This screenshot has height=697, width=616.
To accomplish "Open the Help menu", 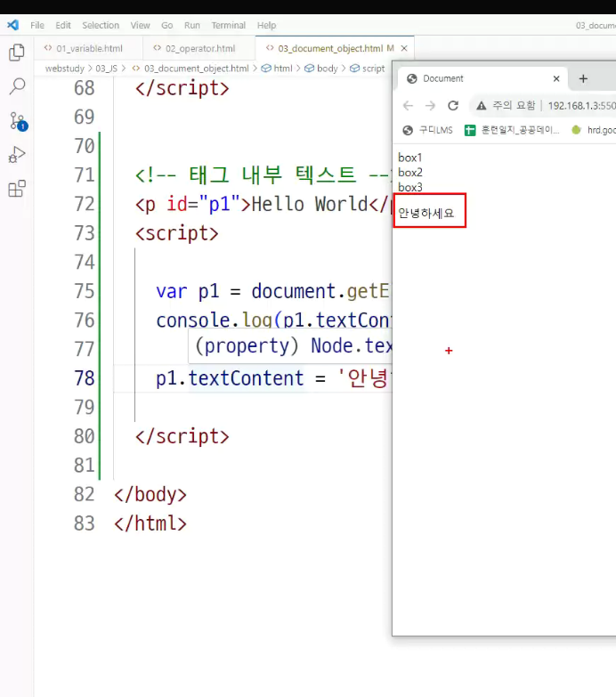I will pyautogui.click(x=266, y=25).
